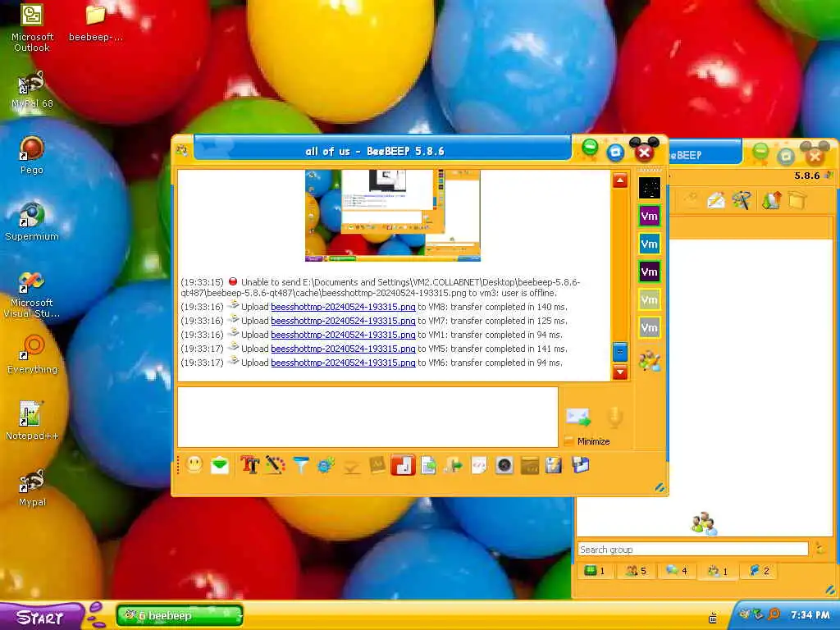This screenshot has width=840, height=630.
Task: Click the group people icon in main window list
Action: pos(703,523)
